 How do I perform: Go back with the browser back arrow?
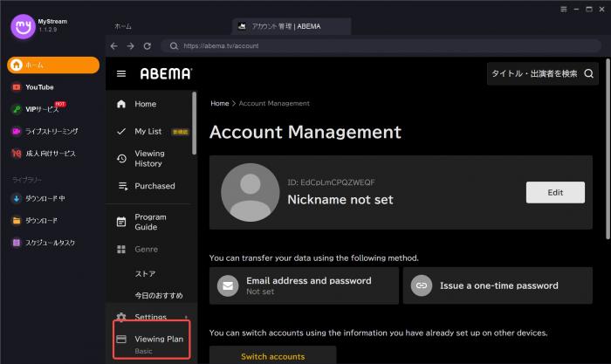coord(113,46)
